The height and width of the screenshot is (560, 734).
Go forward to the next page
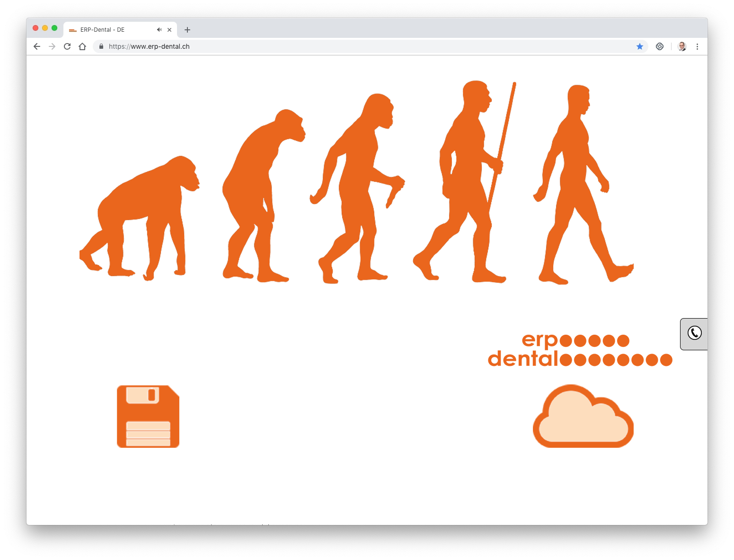point(52,46)
